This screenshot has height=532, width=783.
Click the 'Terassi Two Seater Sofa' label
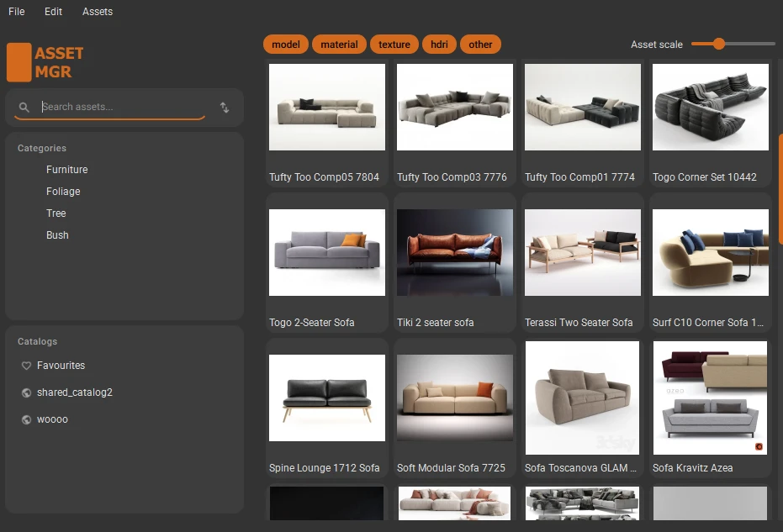[x=579, y=323]
